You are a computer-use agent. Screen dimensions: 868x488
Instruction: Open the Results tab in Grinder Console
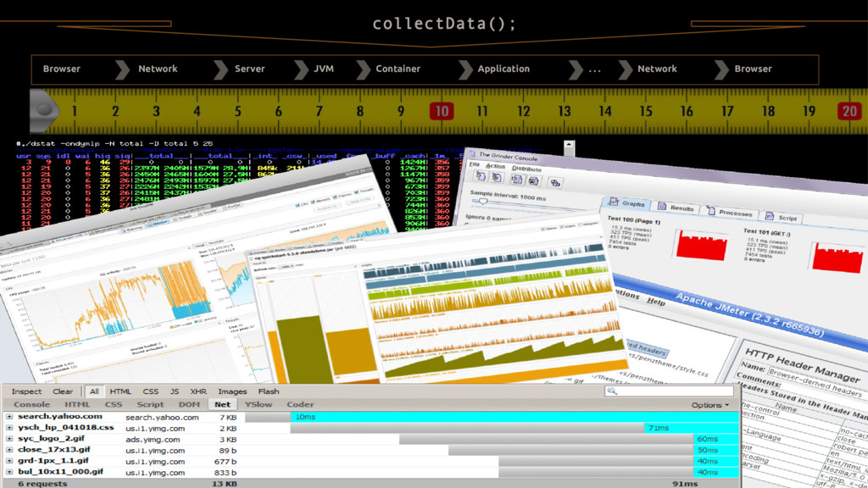[x=676, y=208]
